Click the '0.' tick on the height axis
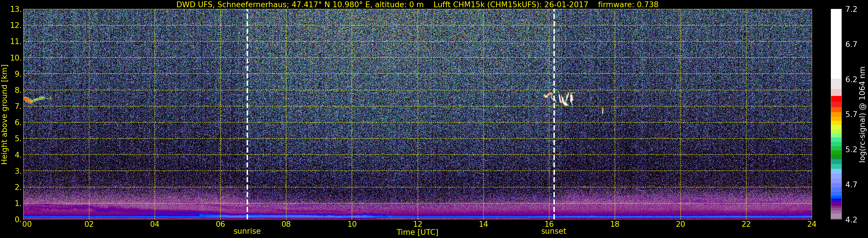Screen dimensions: 868x238 [18, 220]
